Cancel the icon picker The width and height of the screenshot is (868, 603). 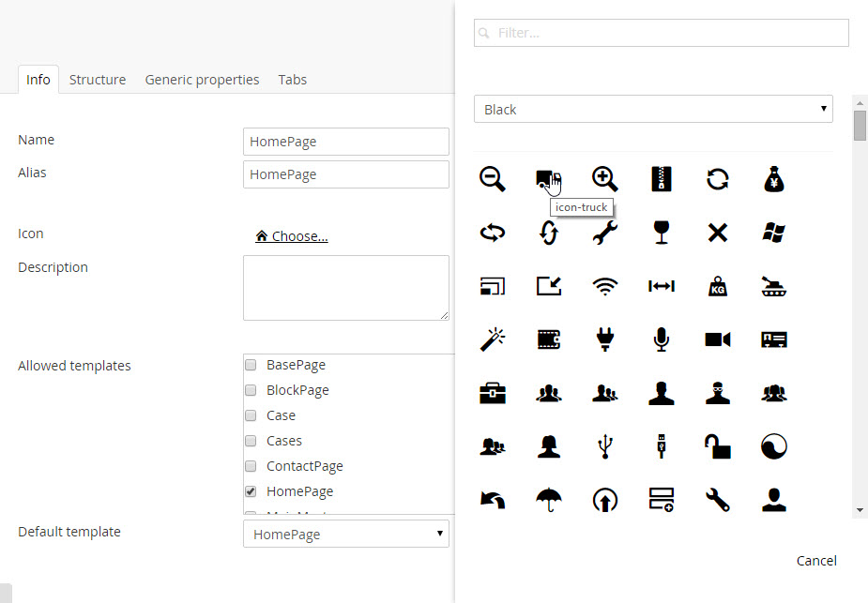tap(816, 561)
